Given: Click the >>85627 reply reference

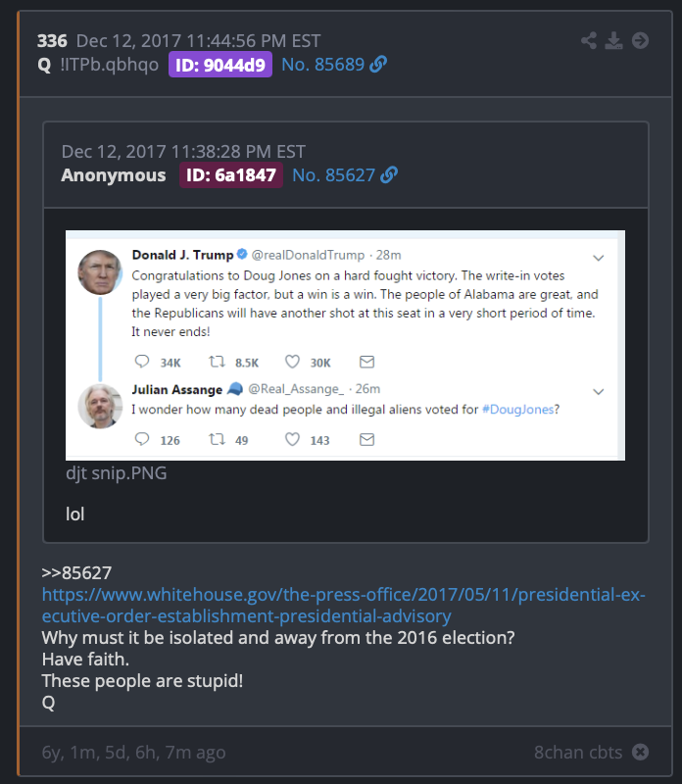Looking at the screenshot, I should (76, 572).
